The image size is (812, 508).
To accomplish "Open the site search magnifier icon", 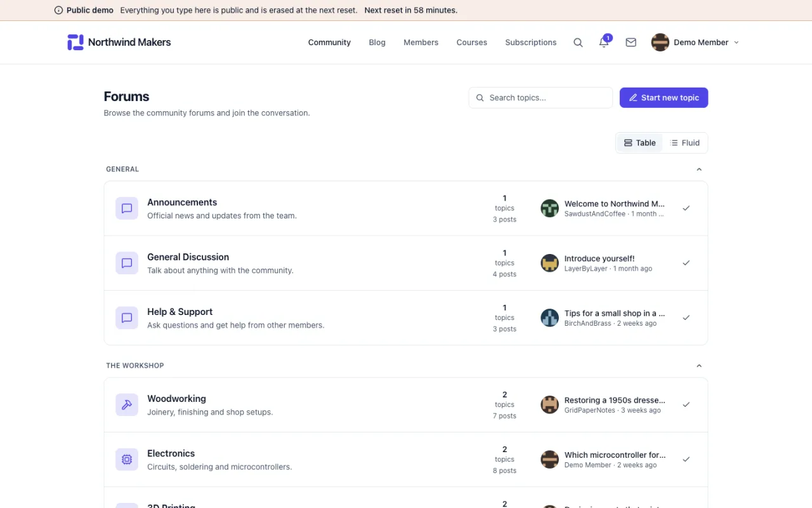I will click(578, 43).
